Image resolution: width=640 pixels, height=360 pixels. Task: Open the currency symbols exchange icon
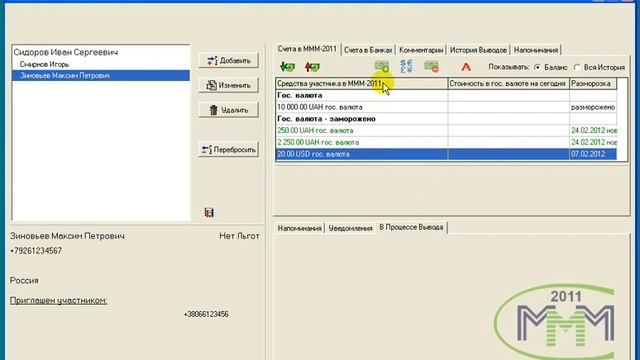pos(406,66)
